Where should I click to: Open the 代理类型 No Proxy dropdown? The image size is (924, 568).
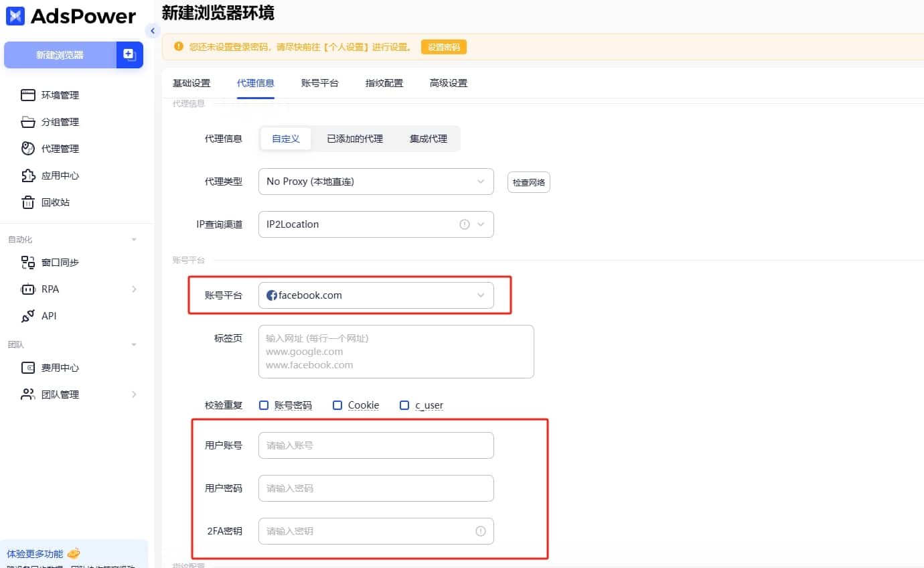click(376, 182)
